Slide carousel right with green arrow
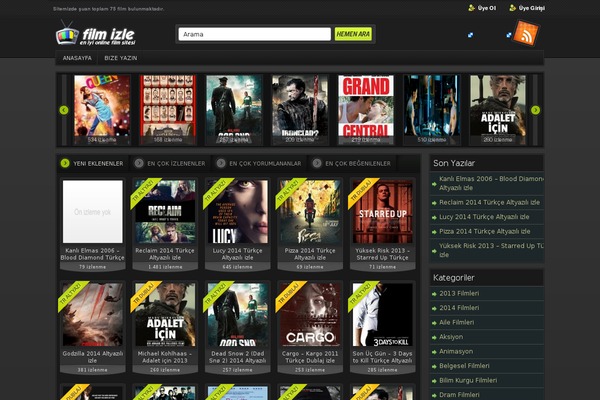The image size is (600, 400). coord(535,110)
